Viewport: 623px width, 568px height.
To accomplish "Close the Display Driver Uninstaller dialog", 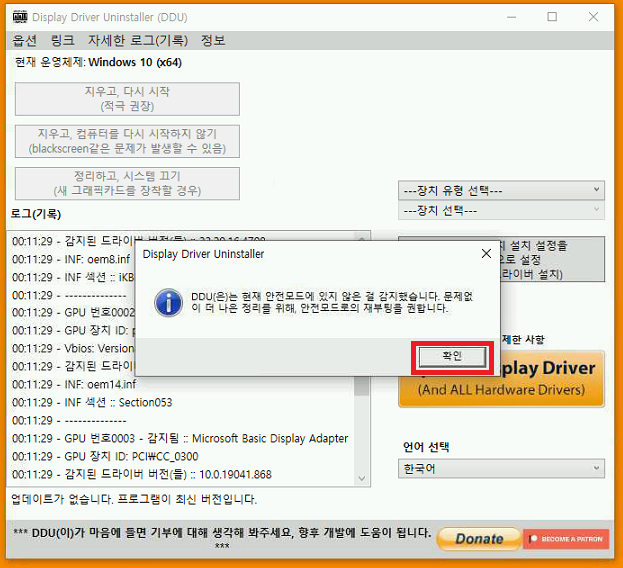I will [x=486, y=253].
